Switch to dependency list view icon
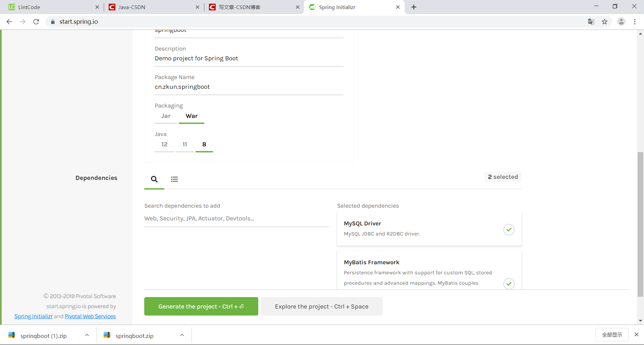Viewport: 644px width, 345px height. (x=174, y=179)
